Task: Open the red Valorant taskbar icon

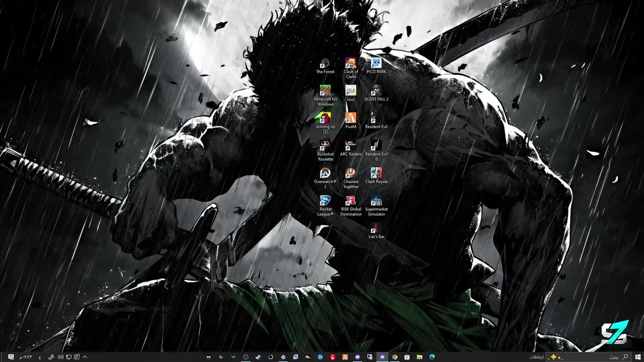Action: [x=333, y=357]
